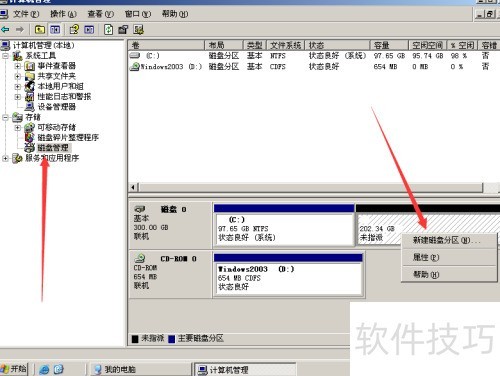Open the 窗口(W) menu

(138, 14)
